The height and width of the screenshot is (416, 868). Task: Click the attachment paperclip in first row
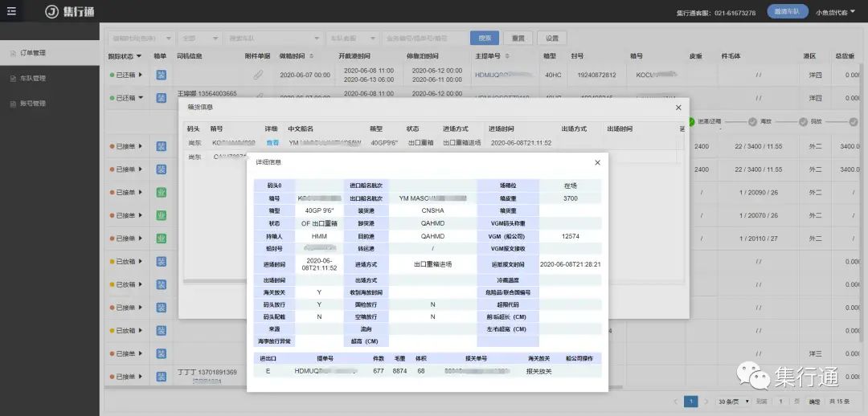click(258, 75)
